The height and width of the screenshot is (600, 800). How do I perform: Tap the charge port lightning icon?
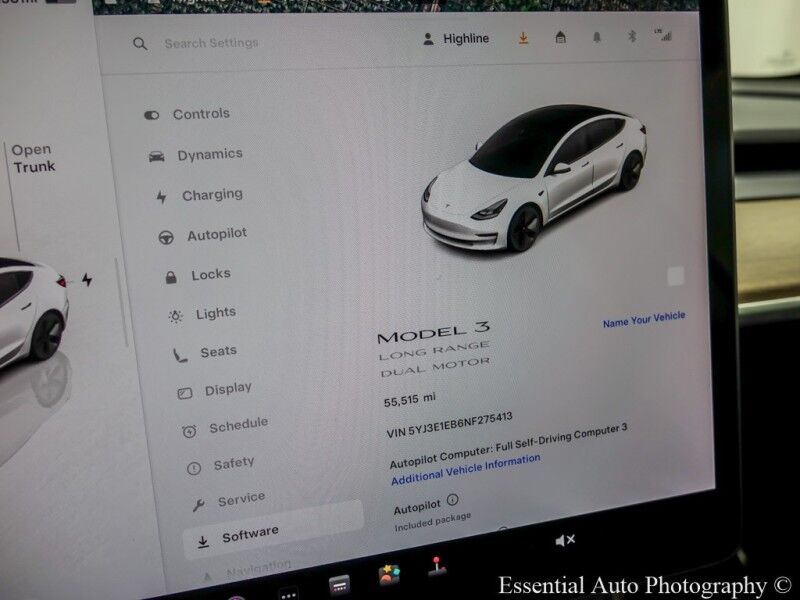point(87,280)
